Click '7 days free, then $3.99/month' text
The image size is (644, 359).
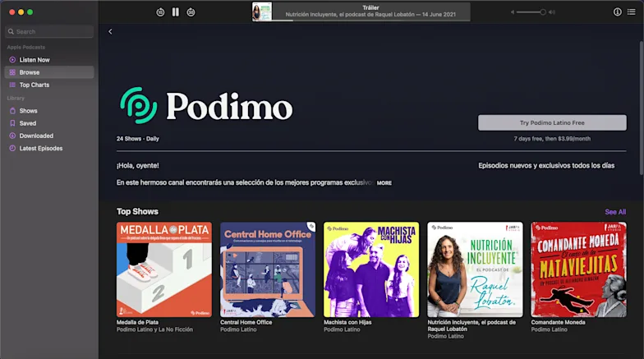(552, 139)
